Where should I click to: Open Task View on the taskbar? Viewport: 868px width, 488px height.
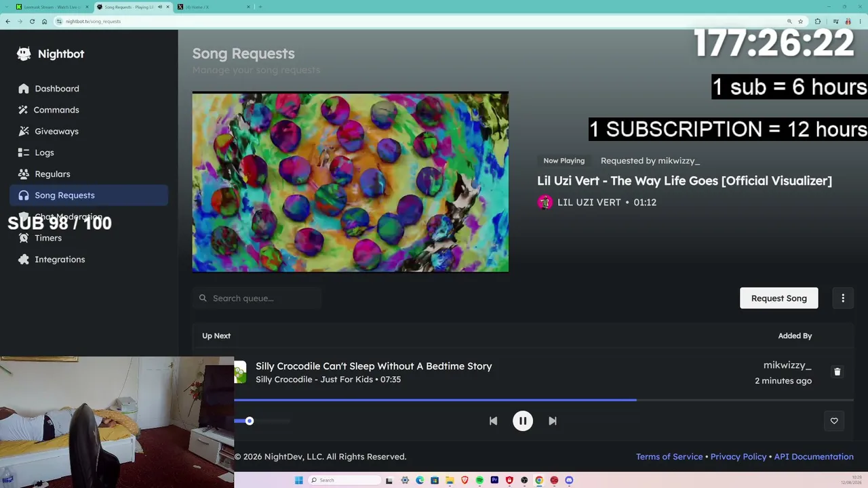point(389,481)
